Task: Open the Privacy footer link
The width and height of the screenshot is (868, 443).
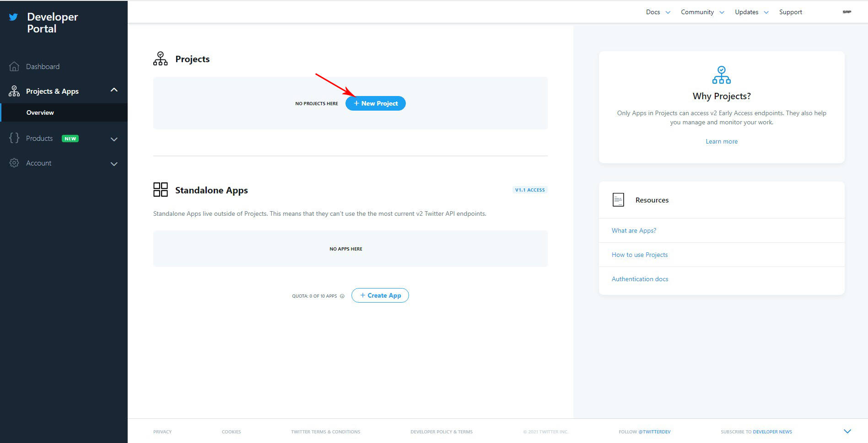Action: click(x=162, y=432)
